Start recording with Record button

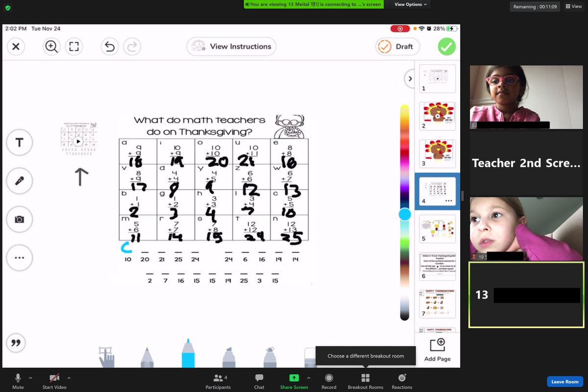click(329, 381)
